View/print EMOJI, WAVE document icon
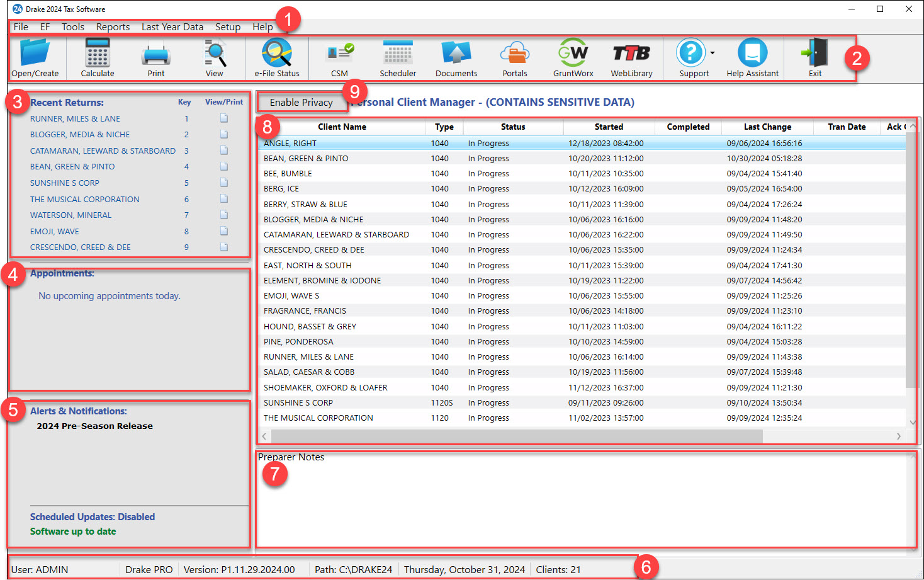Screen dimensions: 924x580 (x=224, y=231)
